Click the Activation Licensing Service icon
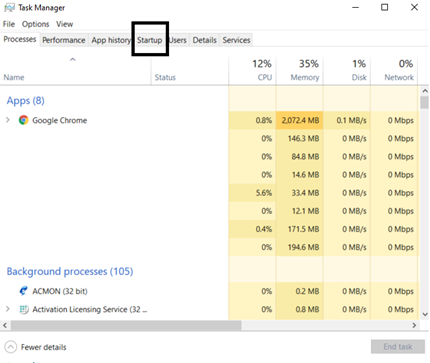The image size is (430, 363). pos(24,309)
